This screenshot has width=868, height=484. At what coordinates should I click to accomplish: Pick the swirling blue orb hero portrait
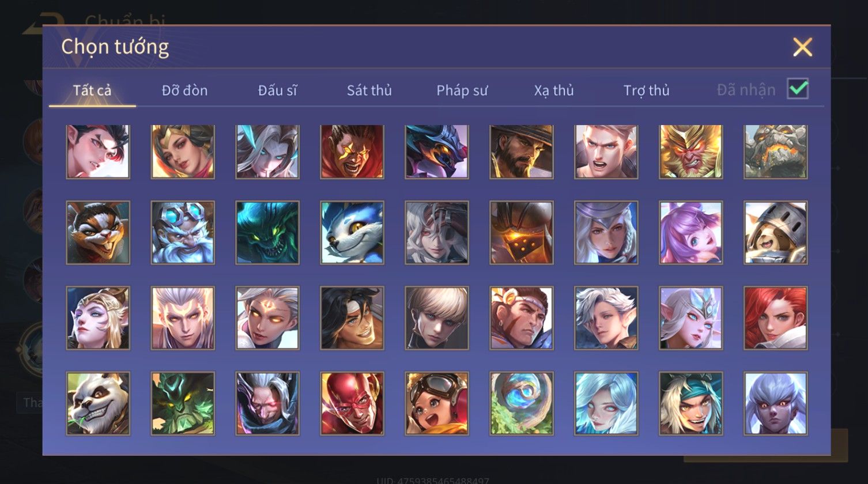point(522,403)
